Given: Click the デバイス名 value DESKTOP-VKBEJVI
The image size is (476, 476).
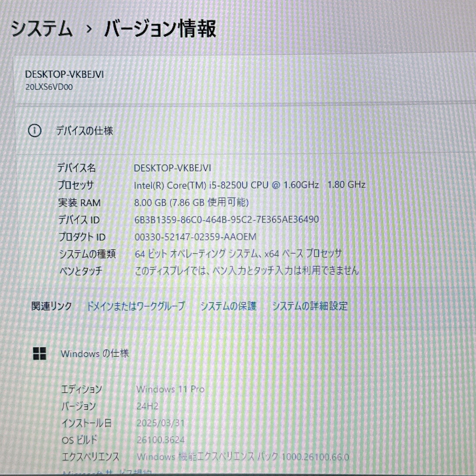Looking at the screenshot, I should 172,168.
